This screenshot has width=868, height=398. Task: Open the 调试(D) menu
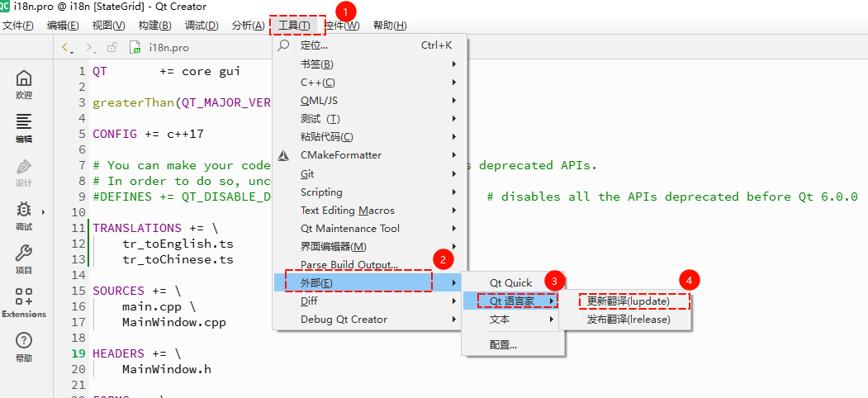(202, 26)
